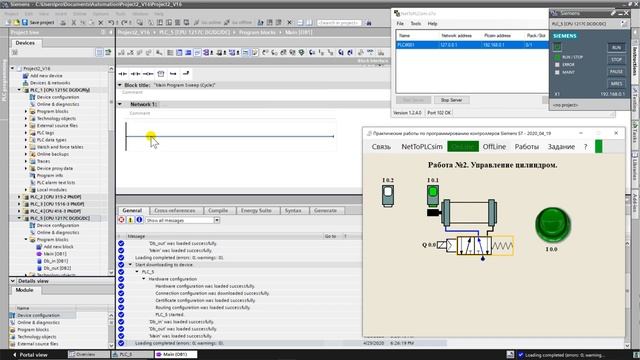Expand the PLC_3 device node
Viewport: 640px width, 360px height.
tap(19, 204)
